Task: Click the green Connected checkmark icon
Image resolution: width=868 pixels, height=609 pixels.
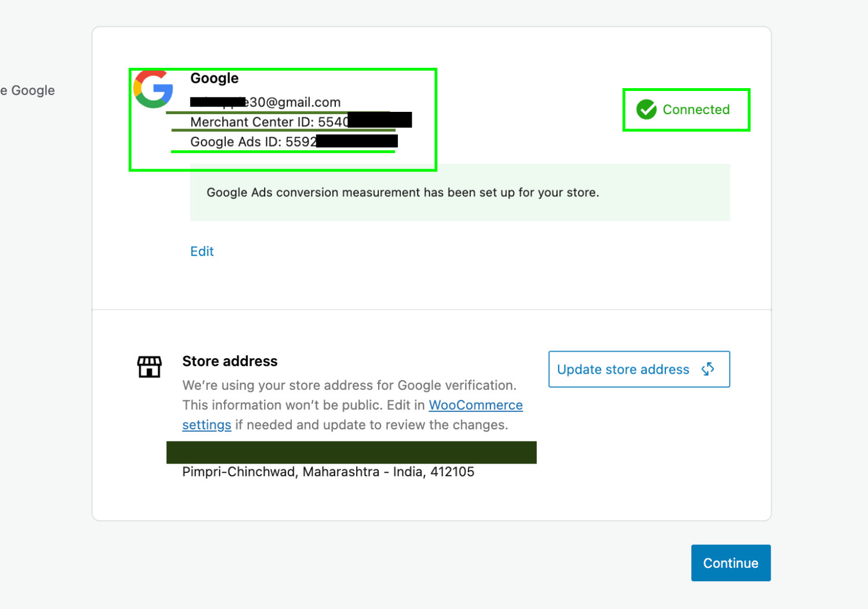Action: click(646, 110)
